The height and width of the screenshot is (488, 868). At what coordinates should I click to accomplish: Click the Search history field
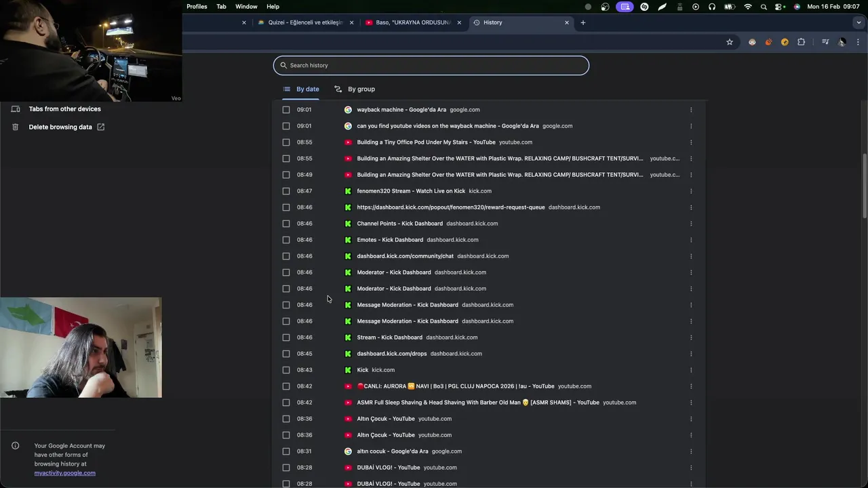point(431,66)
